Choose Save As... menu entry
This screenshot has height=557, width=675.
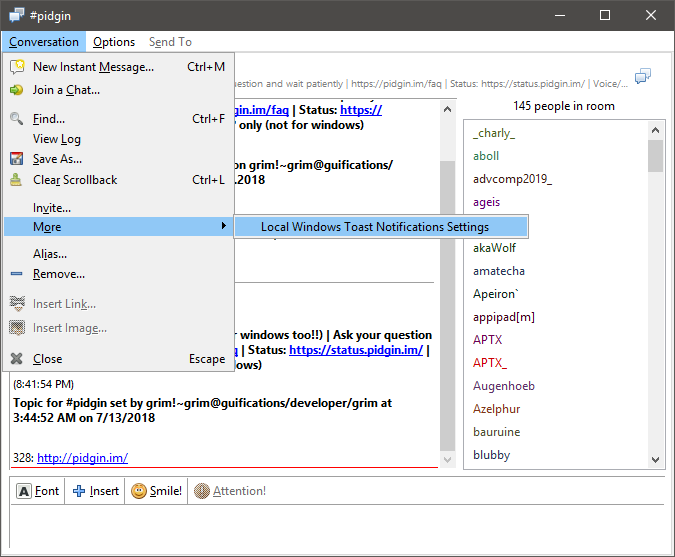[119, 159]
